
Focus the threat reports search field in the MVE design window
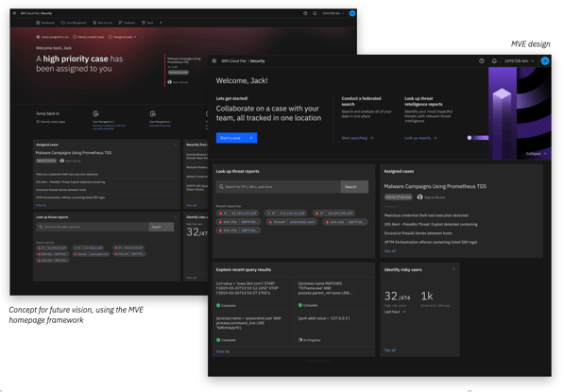[279, 187]
